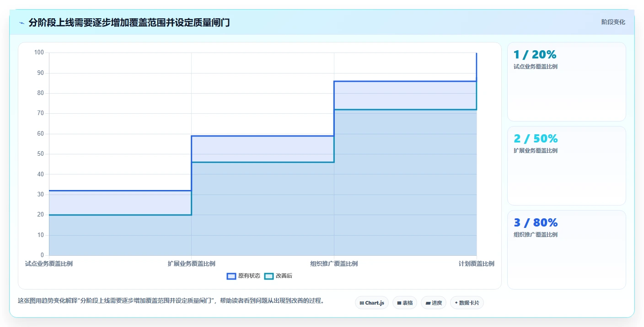Click the chart title heading text
Viewport: 644px width, 327px height.
(x=129, y=22)
